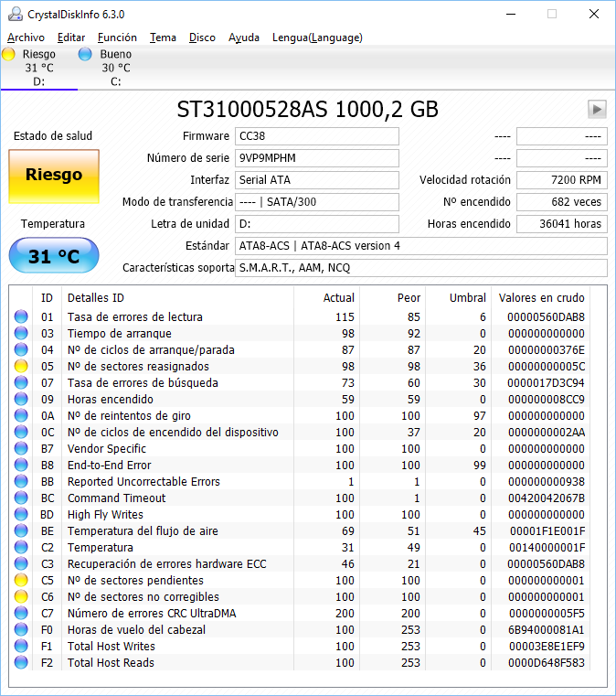Viewport: 616px width, 696px height.
Task: Click the yellow warning icon for sectores pendientes
Action: point(21,580)
